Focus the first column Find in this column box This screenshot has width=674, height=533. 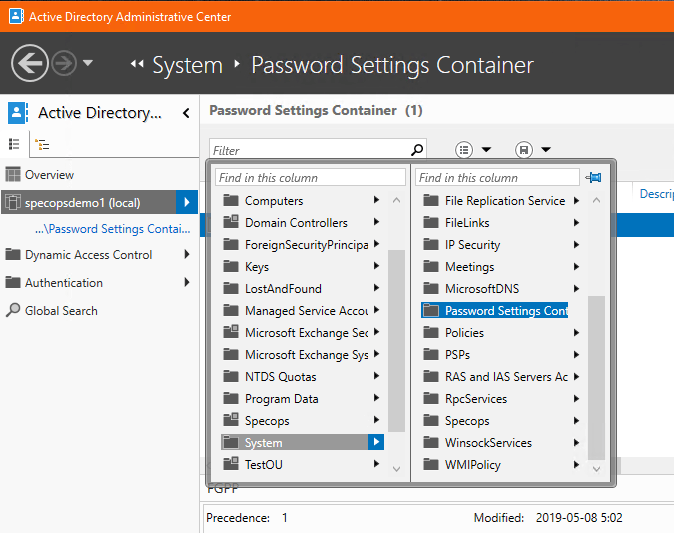(310, 178)
